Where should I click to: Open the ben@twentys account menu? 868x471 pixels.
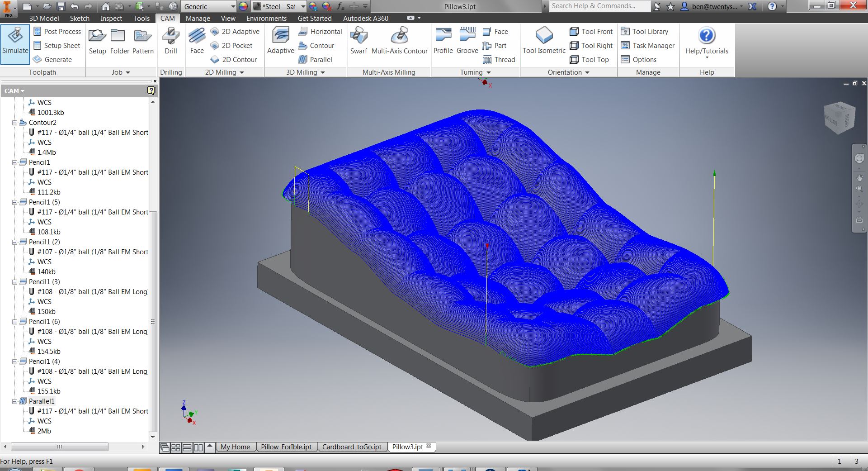point(712,6)
